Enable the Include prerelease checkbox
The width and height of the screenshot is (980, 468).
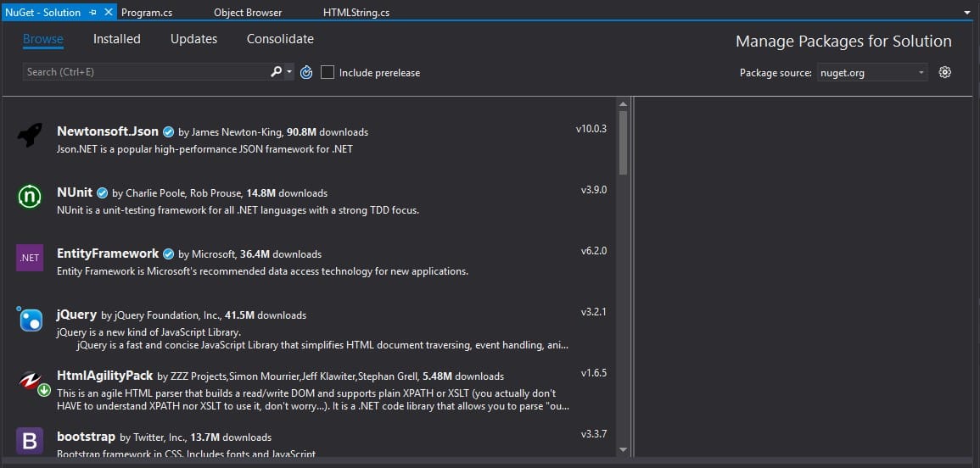coord(328,72)
